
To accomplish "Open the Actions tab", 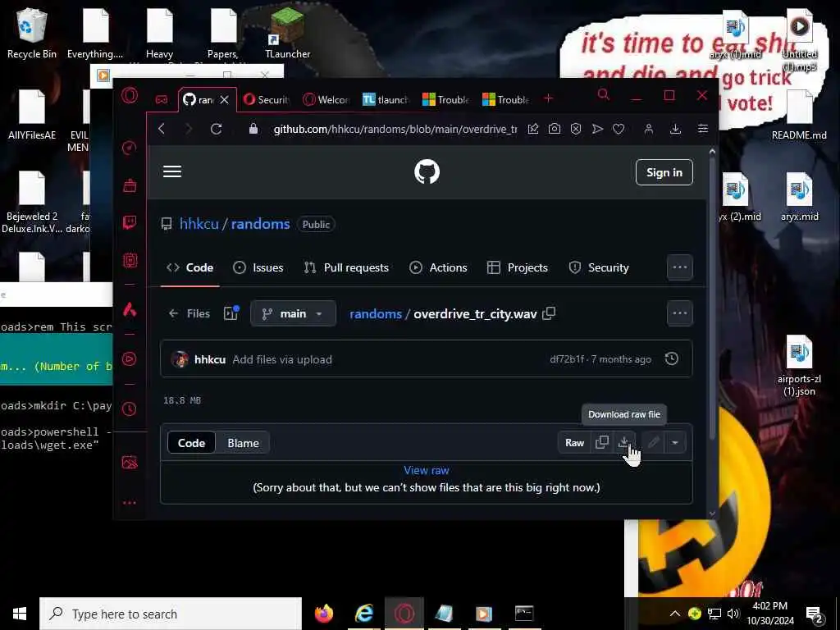I will pyautogui.click(x=438, y=267).
